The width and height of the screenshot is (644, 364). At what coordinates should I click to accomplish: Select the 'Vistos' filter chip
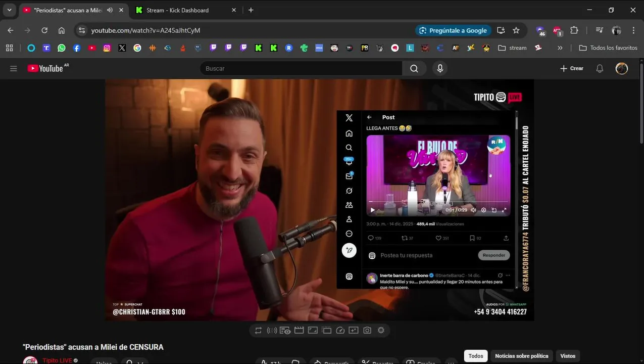(568, 356)
